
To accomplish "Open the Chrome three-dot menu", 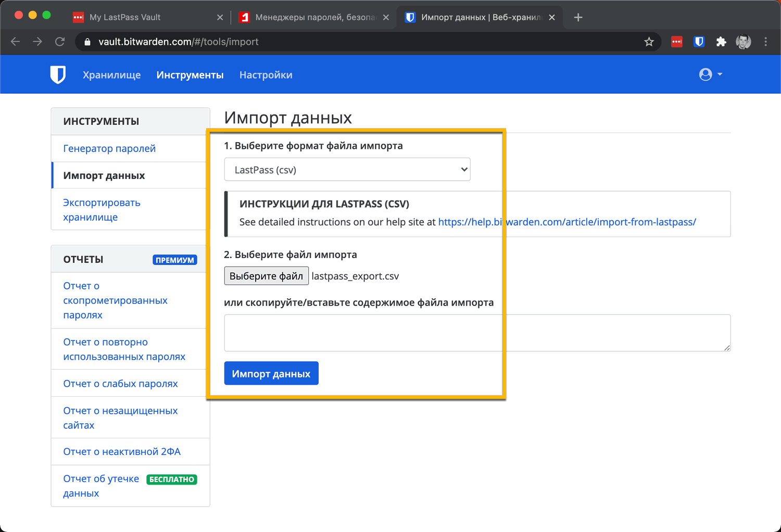I will coord(765,42).
